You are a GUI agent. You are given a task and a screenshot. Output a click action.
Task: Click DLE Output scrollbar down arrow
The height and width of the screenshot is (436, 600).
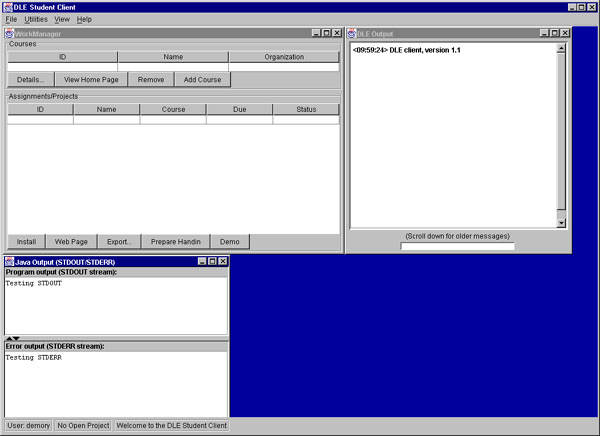pos(561,223)
